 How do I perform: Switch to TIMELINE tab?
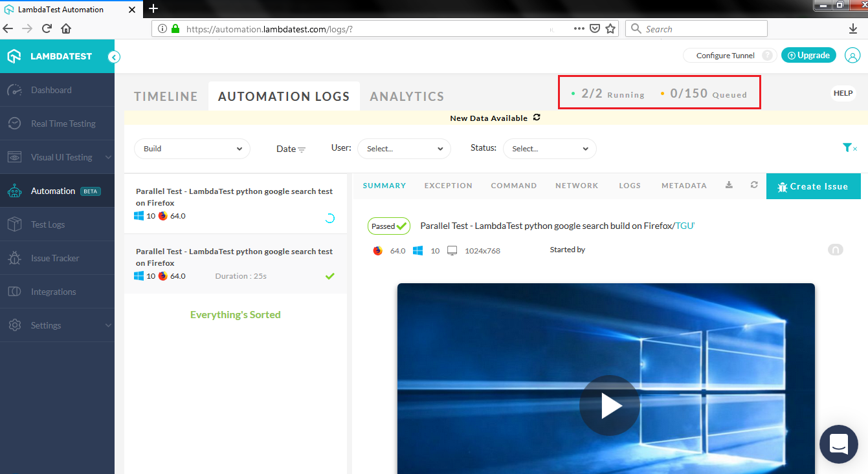point(166,96)
